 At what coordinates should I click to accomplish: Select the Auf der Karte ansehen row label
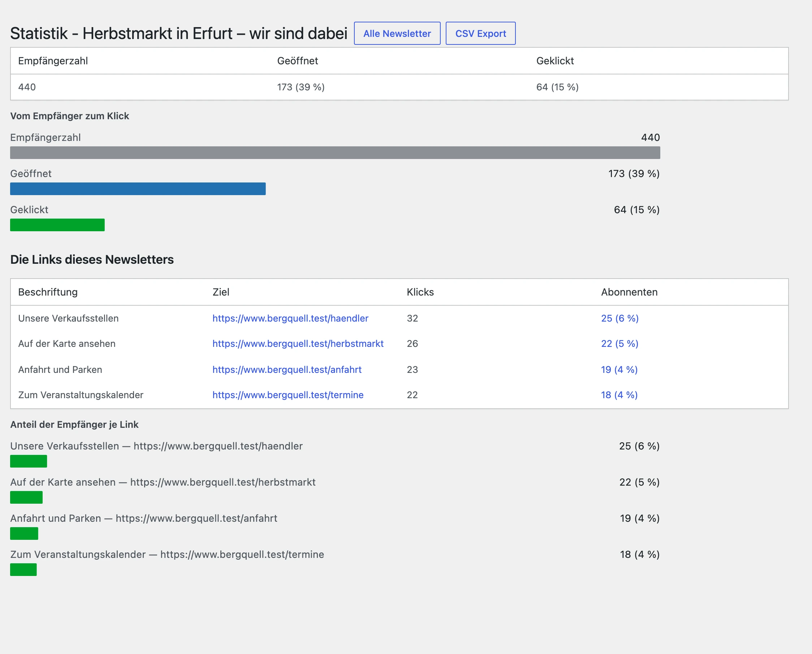(67, 344)
